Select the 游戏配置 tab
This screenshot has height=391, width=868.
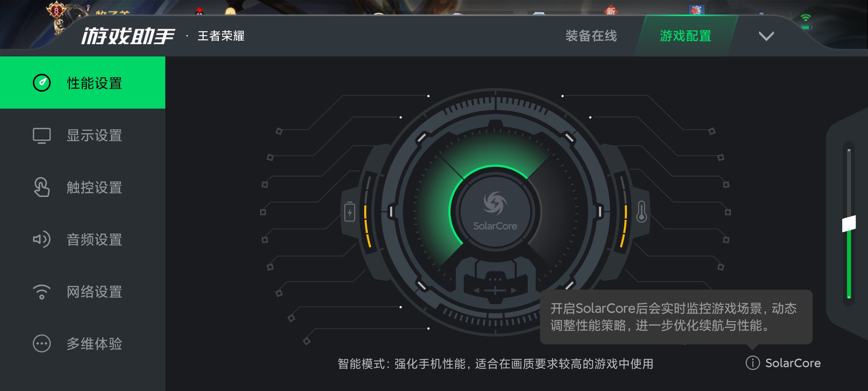point(686,36)
